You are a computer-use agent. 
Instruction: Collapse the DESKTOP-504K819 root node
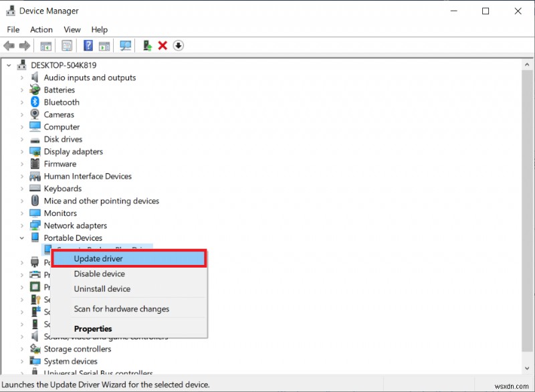(9, 65)
